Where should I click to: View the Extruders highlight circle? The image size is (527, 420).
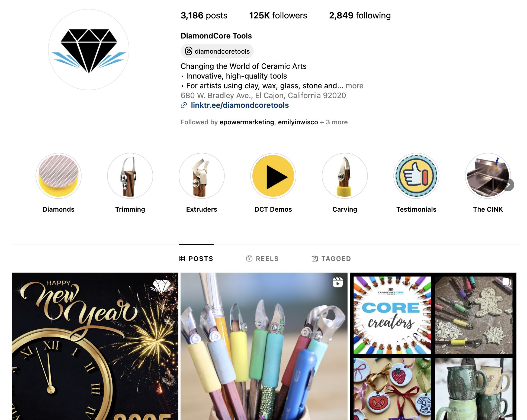[x=201, y=176]
